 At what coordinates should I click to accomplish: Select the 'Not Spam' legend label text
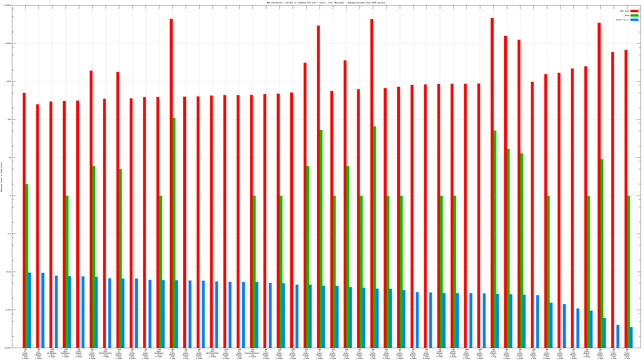click(625, 11)
